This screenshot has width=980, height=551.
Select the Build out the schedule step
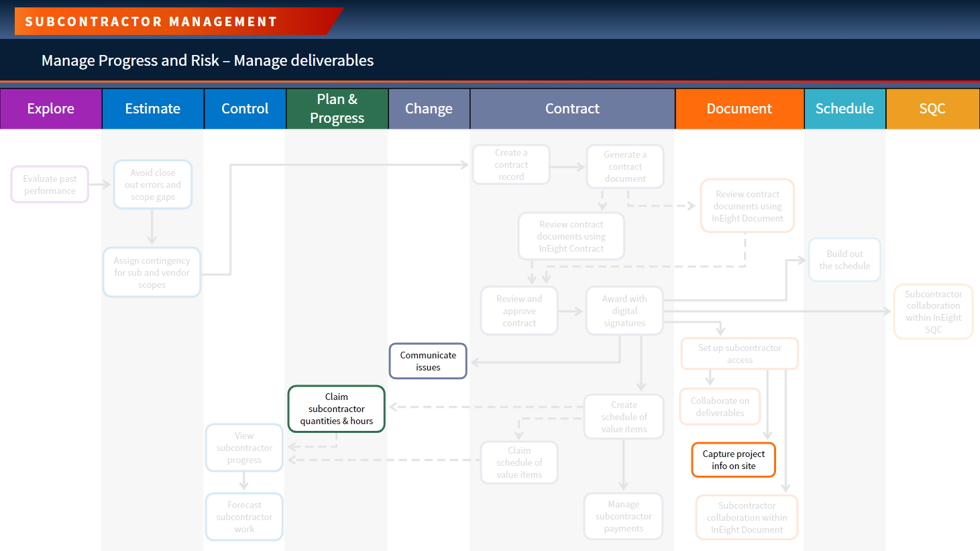click(x=845, y=260)
